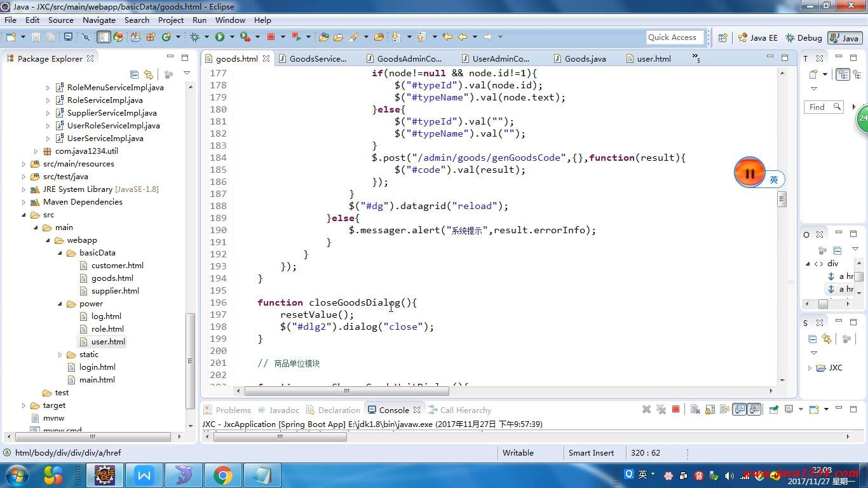The height and width of the screenshot is (488, 868).
Task: Toggle Show Console When Standard Out Changes
Action: pos(739,409)
